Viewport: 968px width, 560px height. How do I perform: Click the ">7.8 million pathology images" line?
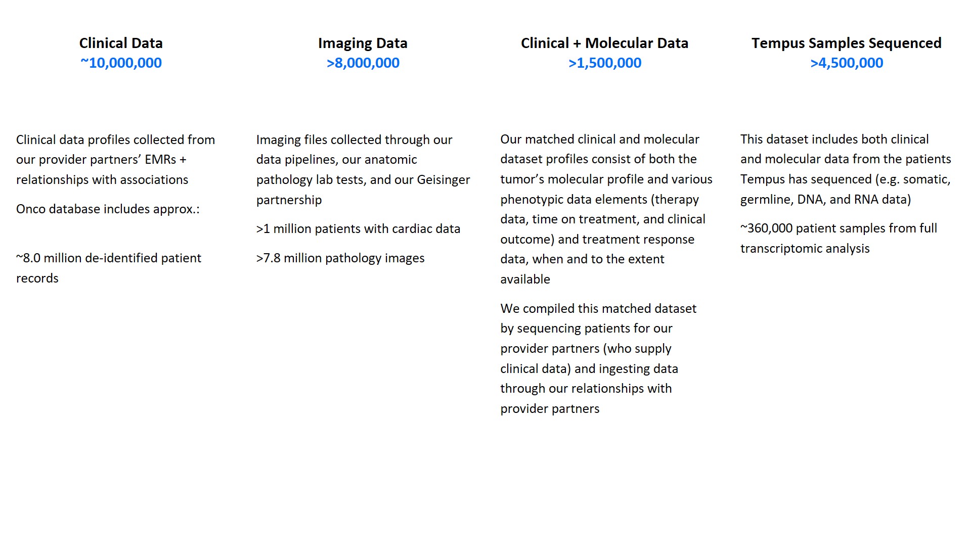340,258
